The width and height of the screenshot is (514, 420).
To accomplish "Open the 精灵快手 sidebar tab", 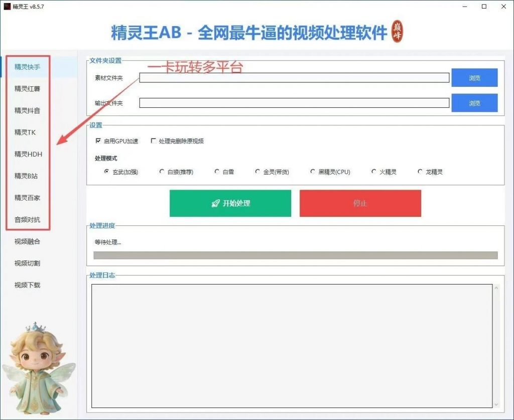I will point(27,67).
